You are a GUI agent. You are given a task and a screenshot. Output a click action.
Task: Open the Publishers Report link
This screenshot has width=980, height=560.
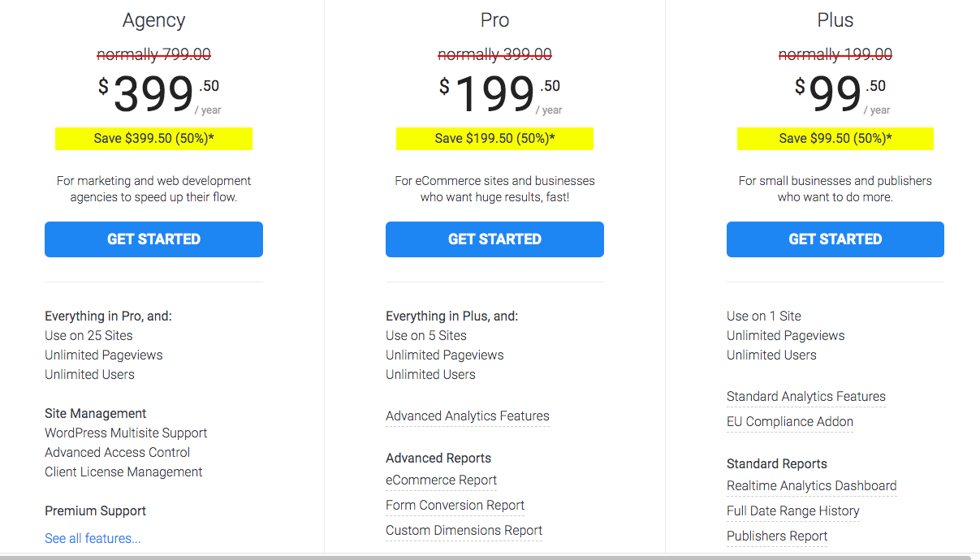(x=777, y=536)
